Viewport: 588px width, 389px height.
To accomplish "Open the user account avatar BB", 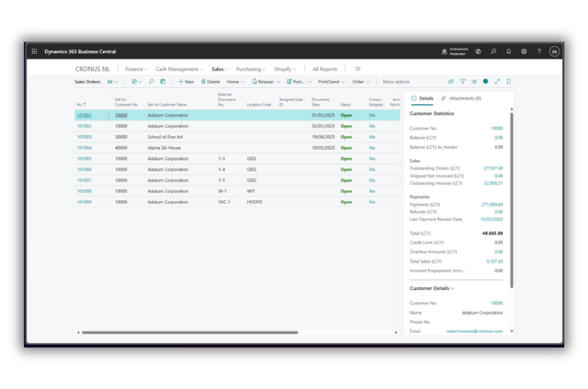I will [x=554, y=51].
